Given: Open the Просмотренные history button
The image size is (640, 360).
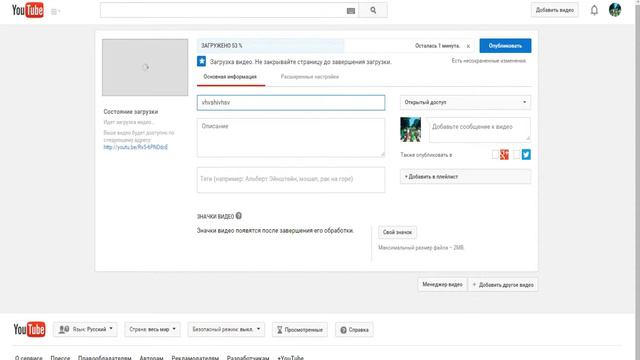Looking at the screenshot, I should tap(300, 329).
